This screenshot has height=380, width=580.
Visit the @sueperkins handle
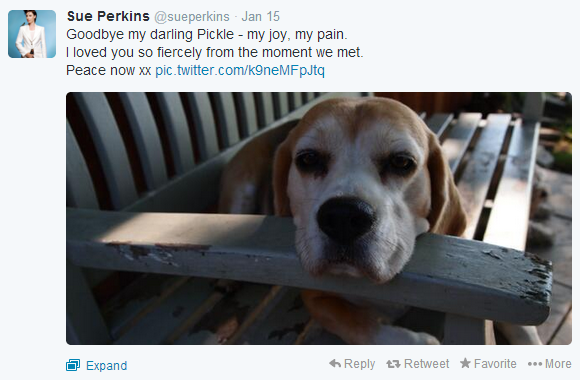pyautogui.click(x=192, y=17)
